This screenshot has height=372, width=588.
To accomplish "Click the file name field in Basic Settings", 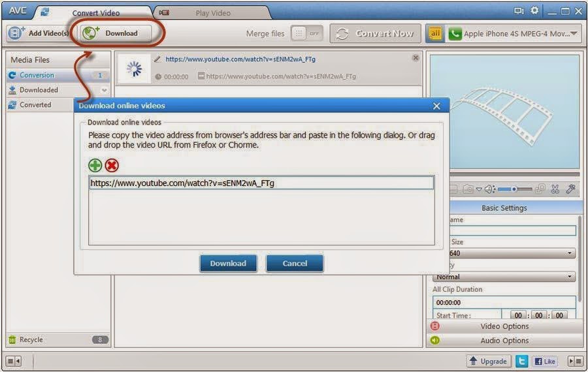I will click(512, 230).
